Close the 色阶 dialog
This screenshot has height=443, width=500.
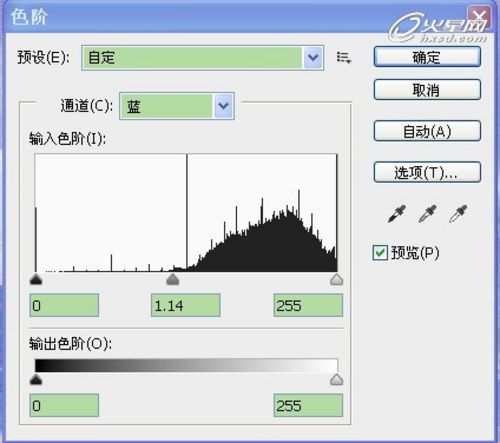[479, 17]
